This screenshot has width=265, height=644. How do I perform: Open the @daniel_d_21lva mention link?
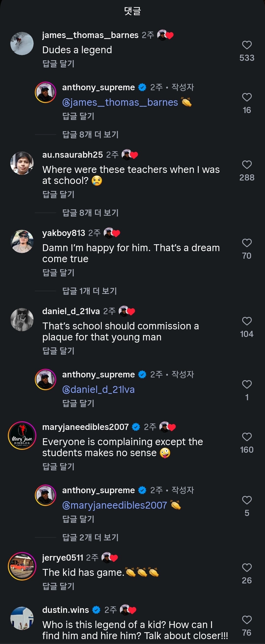(98, 390)
